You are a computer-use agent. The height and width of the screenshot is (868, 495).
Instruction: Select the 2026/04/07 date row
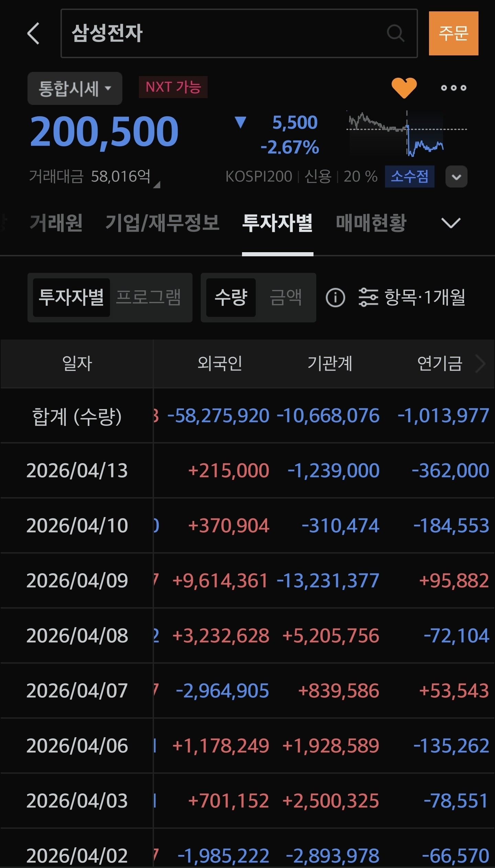(77, 691)
